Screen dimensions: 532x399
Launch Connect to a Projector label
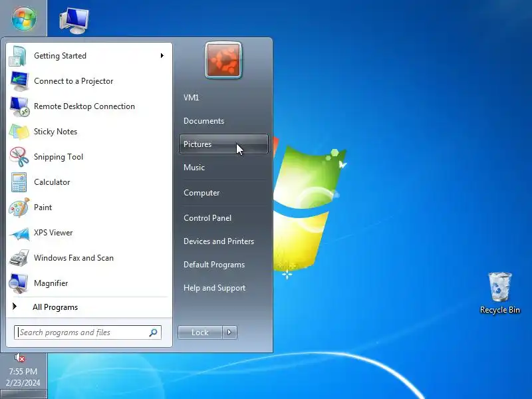[x=74, y=81]
